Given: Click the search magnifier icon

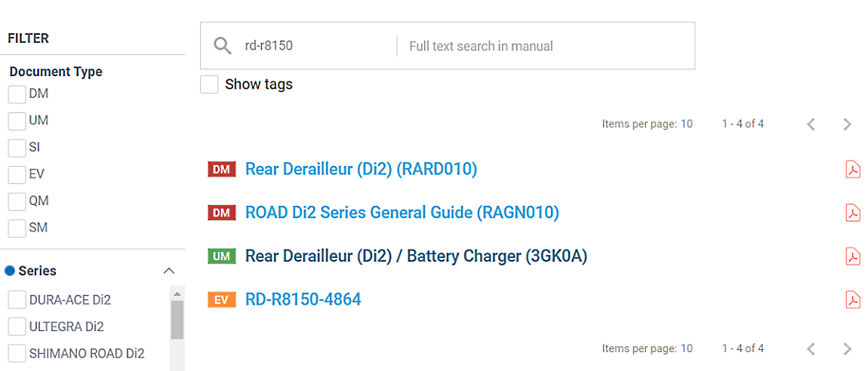Looking at the screenshot, I should [222, 46].
